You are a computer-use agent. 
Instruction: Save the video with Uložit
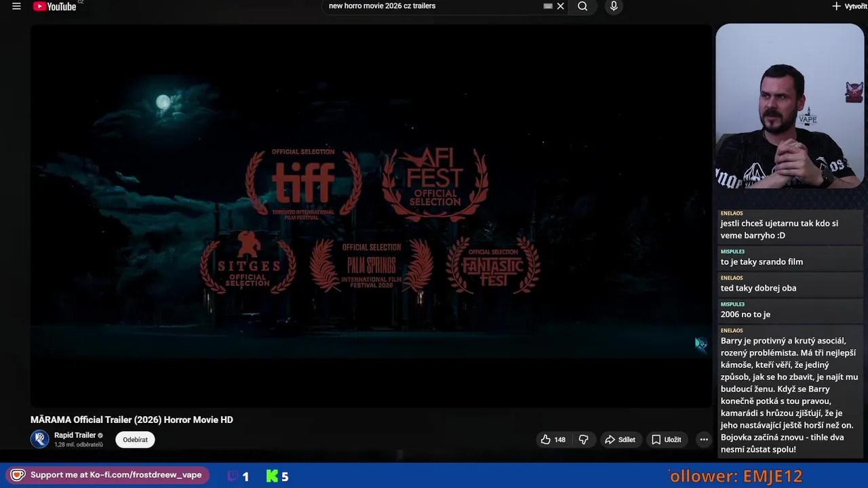pyautogui.click(x=667, y=440)
